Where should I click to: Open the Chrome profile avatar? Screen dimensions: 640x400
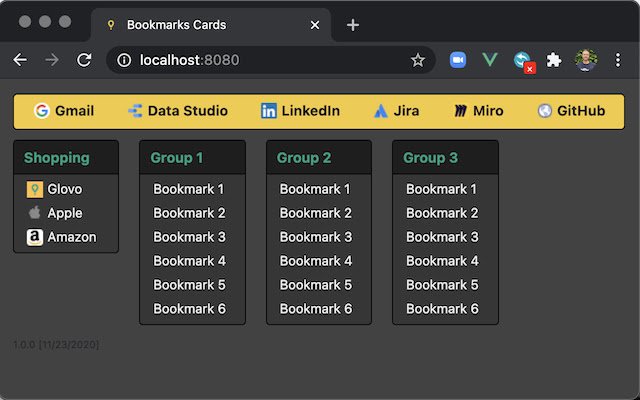[x=586, y=60]
